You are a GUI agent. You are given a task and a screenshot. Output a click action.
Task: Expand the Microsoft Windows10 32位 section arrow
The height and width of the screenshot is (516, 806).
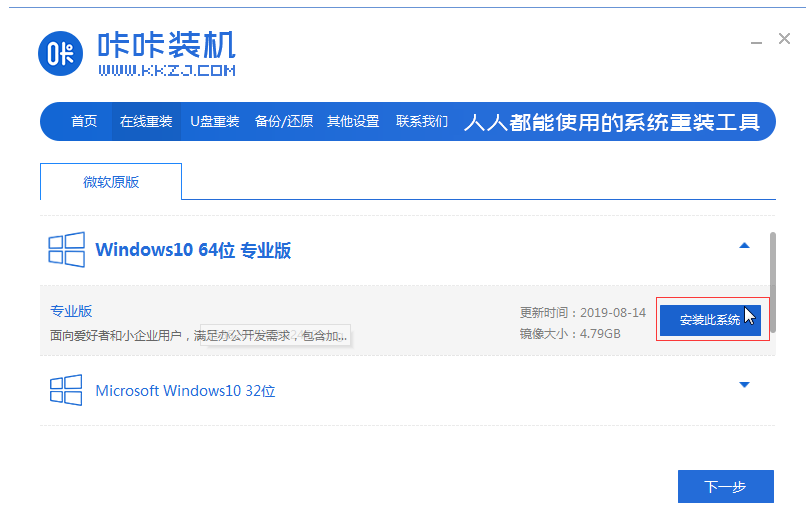[x=744, y=384]
